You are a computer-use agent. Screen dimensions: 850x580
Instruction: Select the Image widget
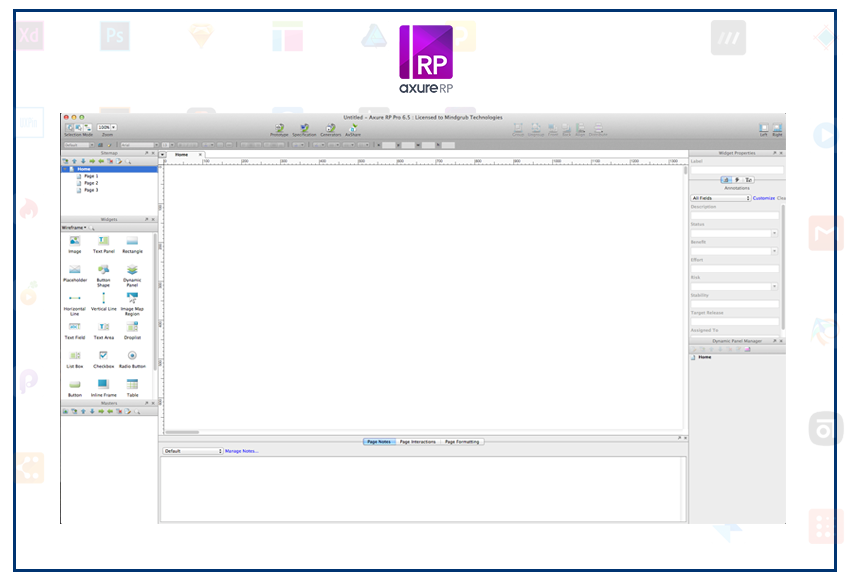(x=75, y=244)
